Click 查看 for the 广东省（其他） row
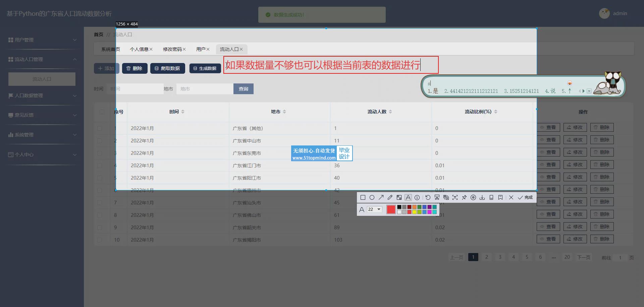 pos(548,127)
